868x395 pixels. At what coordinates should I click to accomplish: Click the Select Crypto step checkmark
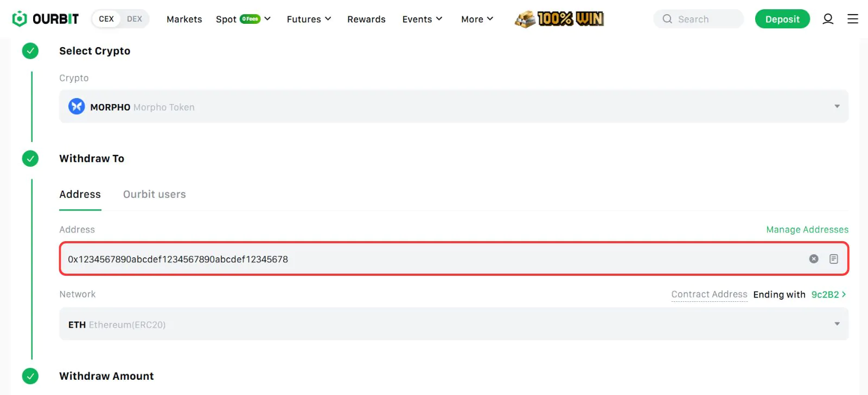tap(30, 51)
